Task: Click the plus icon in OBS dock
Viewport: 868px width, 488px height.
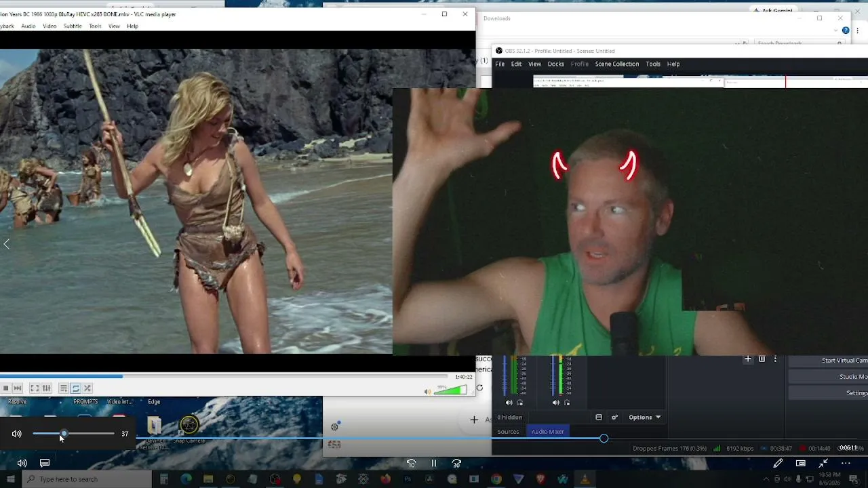Action: 748,359
